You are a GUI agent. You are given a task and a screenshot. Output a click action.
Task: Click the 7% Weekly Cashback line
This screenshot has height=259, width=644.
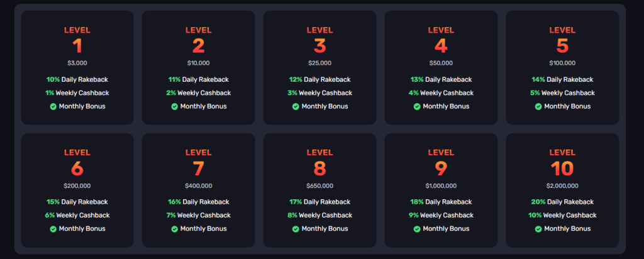pyautogui.click(x=198, y=216)
